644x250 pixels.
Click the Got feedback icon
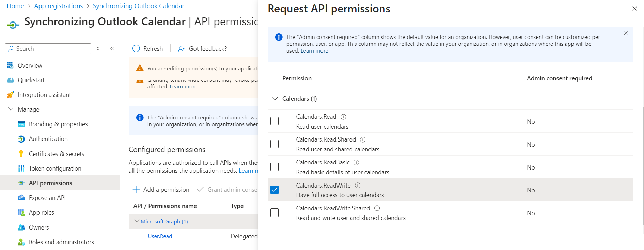coord(182,49)
